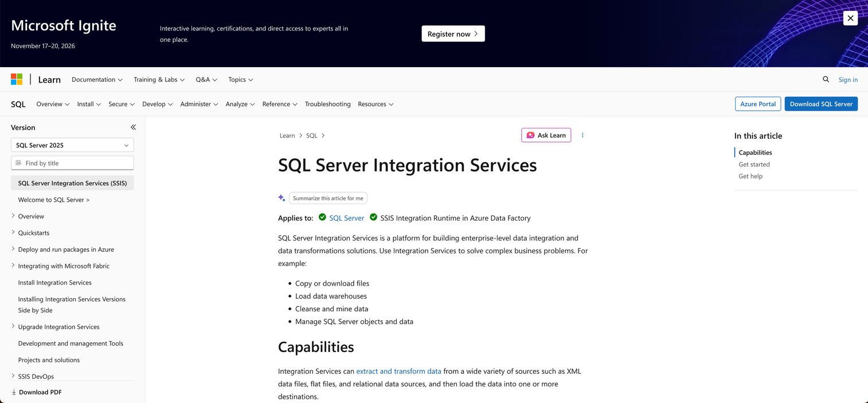This screenshot has width=868, height=403.
Task: Click the Download PDF button
Action: (36, 392)
